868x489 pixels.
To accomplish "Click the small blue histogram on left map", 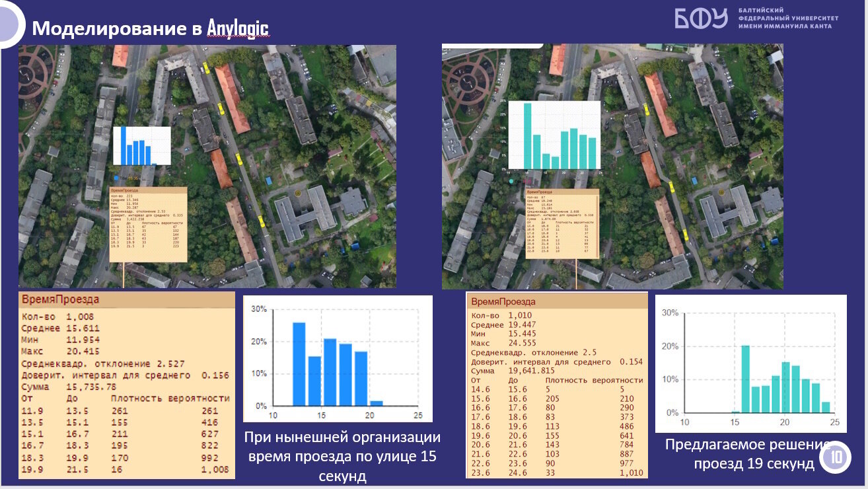I will [x=141, y=145].
